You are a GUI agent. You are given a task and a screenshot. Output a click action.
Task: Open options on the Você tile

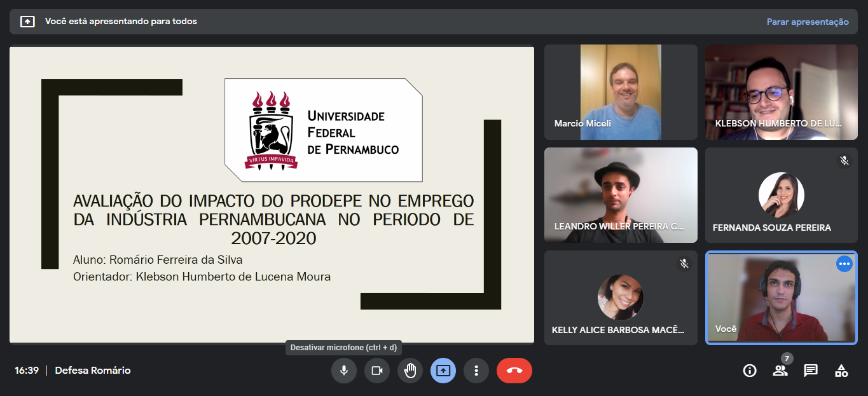tap(844, 264)
